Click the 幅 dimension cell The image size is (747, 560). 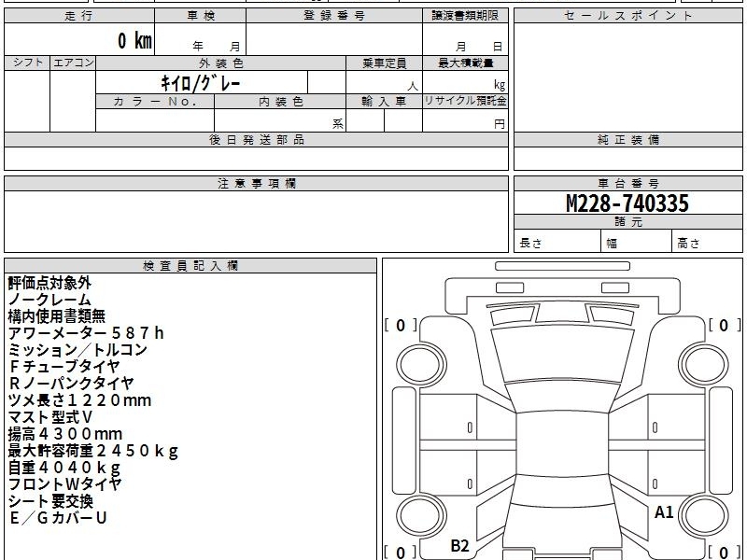[x=637, y=241]
